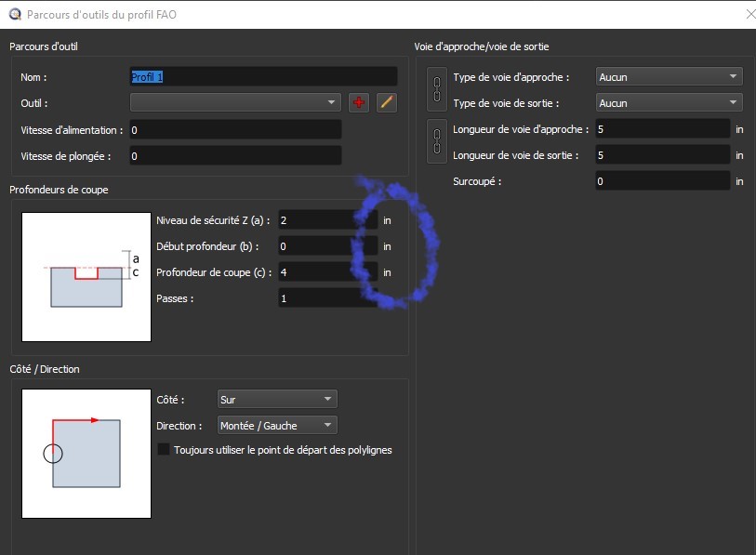Close the Parcours d'outils dialog window

(749, 15)
